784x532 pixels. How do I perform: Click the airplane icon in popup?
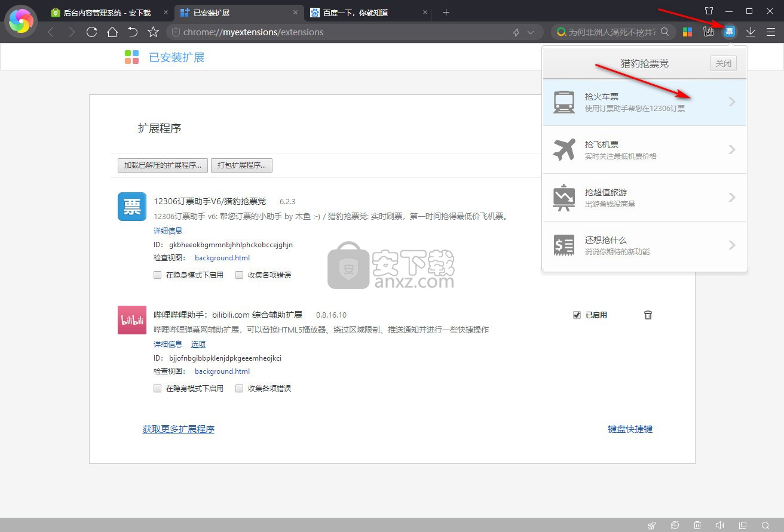click(x=564, y=150)
